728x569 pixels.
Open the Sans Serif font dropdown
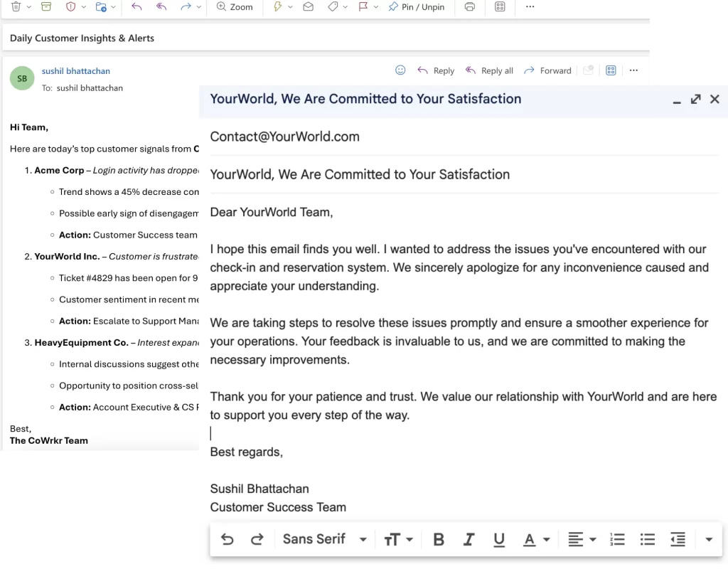[x=325, y=539]
